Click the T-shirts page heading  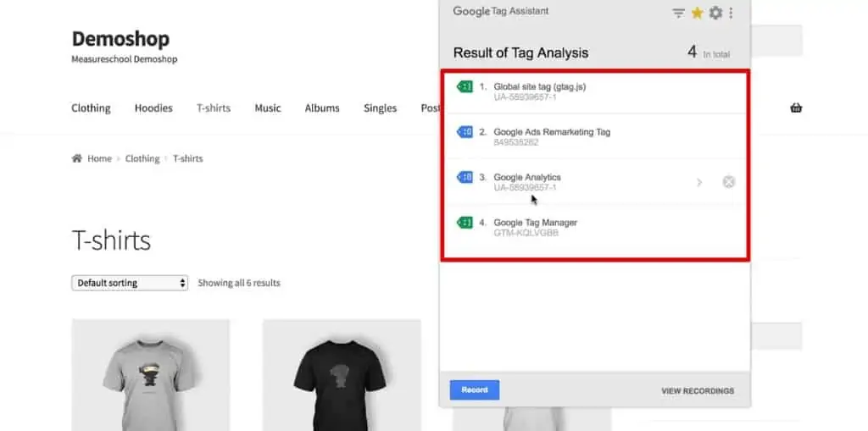click(111, 240)
